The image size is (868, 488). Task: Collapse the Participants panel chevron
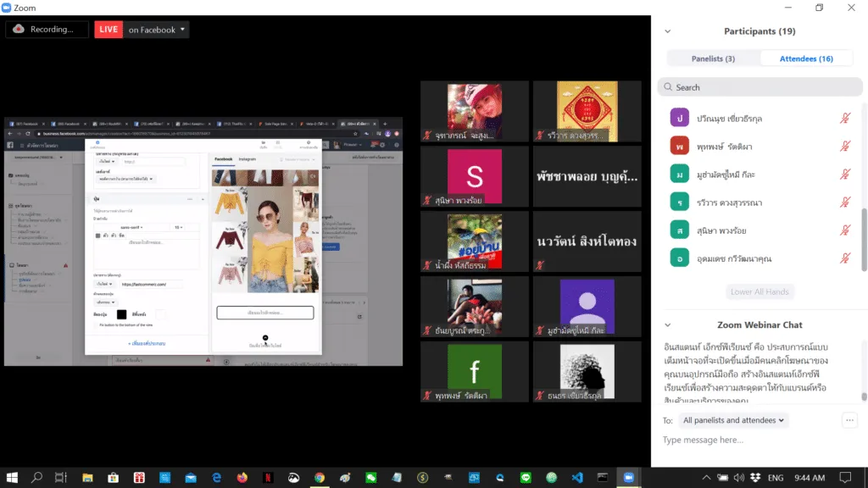[x=668, y=31]
